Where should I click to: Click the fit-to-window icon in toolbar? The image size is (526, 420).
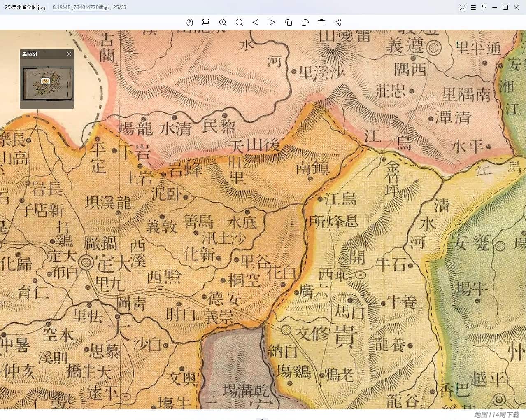pyautogui.click(x=206, y=22)
